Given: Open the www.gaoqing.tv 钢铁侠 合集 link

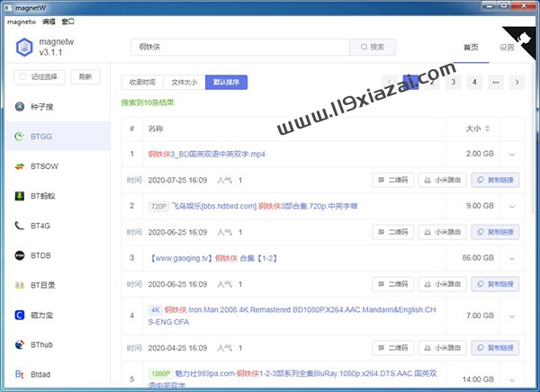Looking at the screenshot, I should [213, 258].
